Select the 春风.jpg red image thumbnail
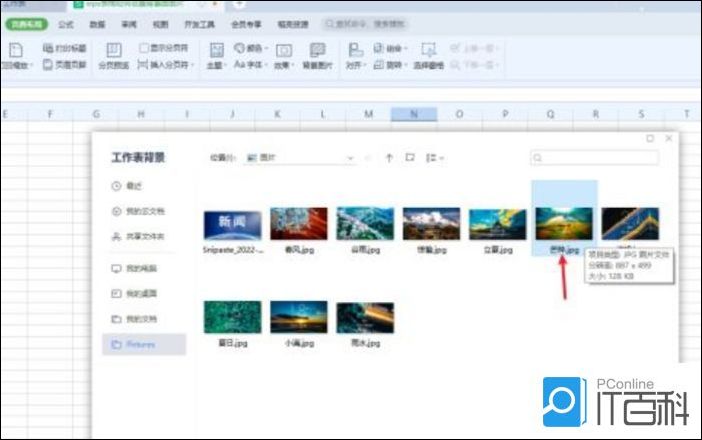This screenshot has height=440, width=702. (x=299, y=224)
